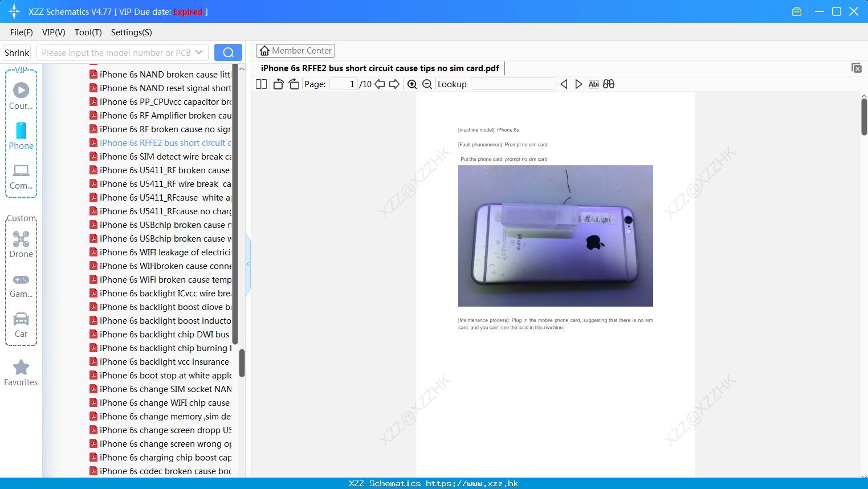Open the VIP Courses sidebar item
The image size is (868, 489).
coord(21,96)
